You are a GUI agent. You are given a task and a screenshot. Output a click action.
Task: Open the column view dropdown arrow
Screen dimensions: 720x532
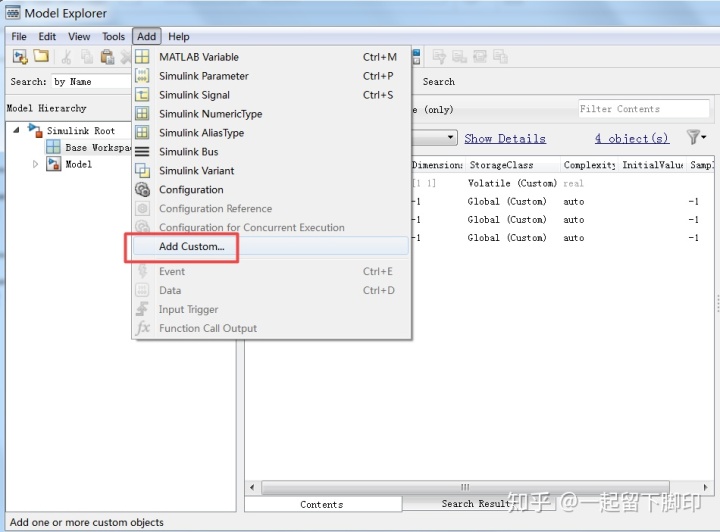pos(450,137)
